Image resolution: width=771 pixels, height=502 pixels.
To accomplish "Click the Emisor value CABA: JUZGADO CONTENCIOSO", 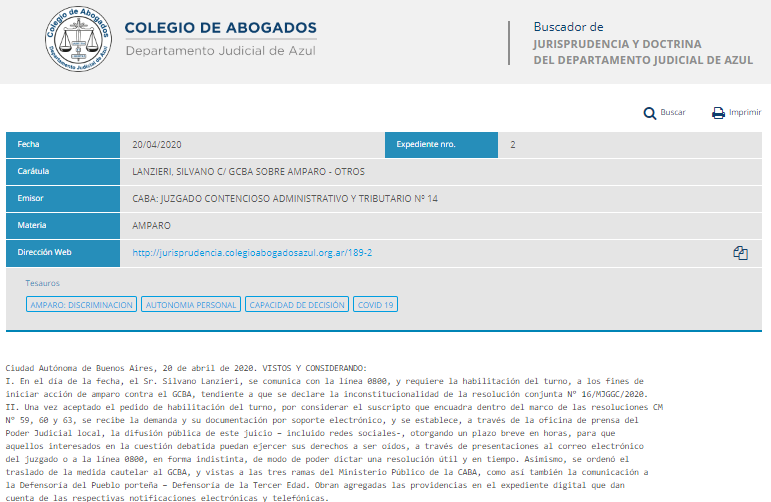I will pos(285,199).
